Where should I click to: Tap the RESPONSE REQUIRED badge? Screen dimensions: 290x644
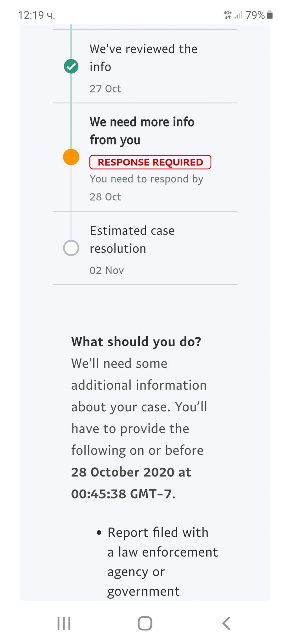pyautogui.click(x=150, y=162)
